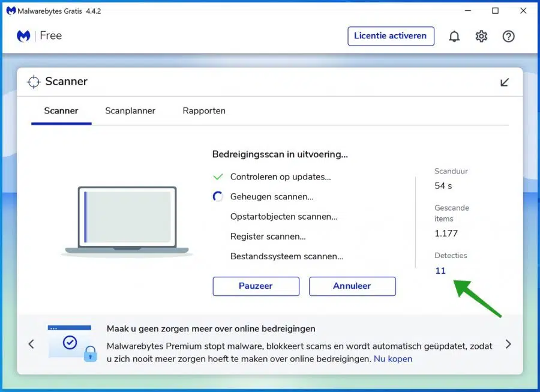Click the Scanduur label

pyautogui.click(x=451, y=171)
